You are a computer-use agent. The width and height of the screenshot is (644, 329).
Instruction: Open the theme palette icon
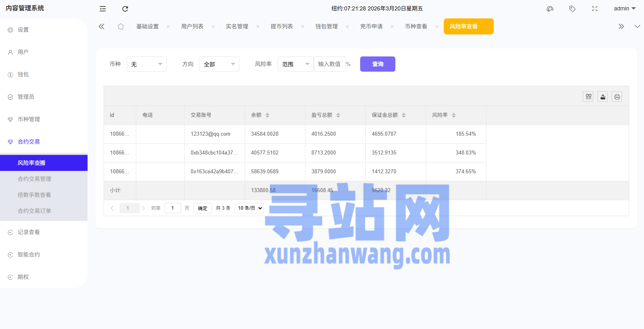pos(550,9)
